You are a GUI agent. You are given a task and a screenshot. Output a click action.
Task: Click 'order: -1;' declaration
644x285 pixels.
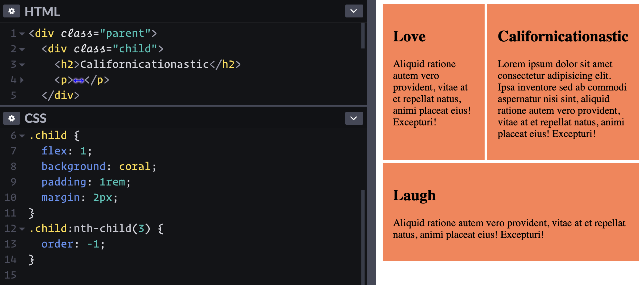[73, 244]
